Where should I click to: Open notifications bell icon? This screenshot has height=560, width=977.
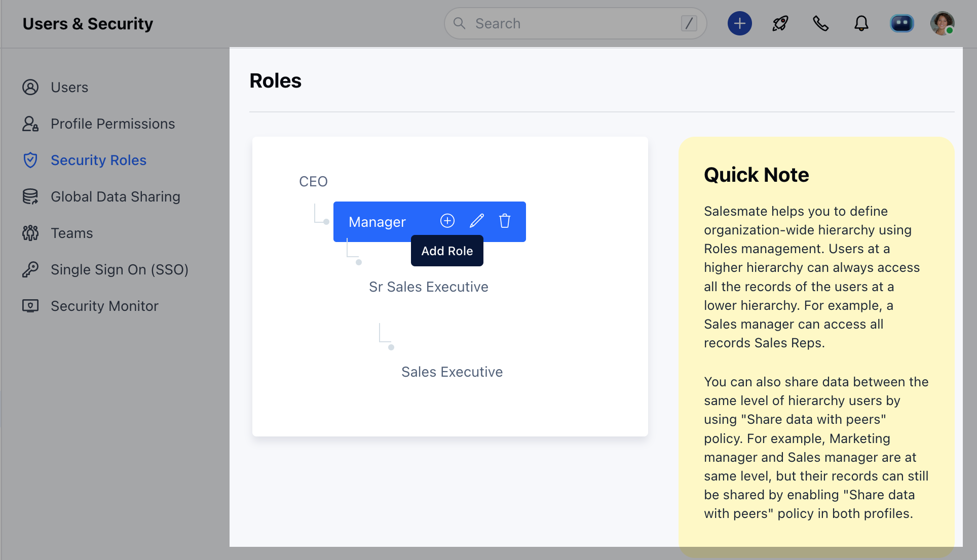coord(861,23)
